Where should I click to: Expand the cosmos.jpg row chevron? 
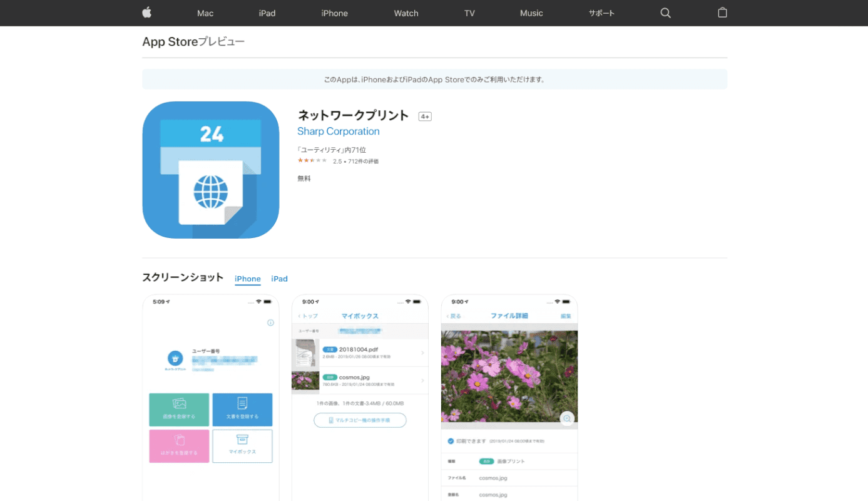click(x=422, y=380)
